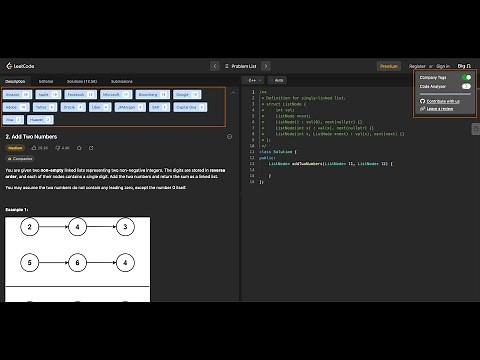
Task: Collapse the company tags panel chevron
Action: coord(233,93)
